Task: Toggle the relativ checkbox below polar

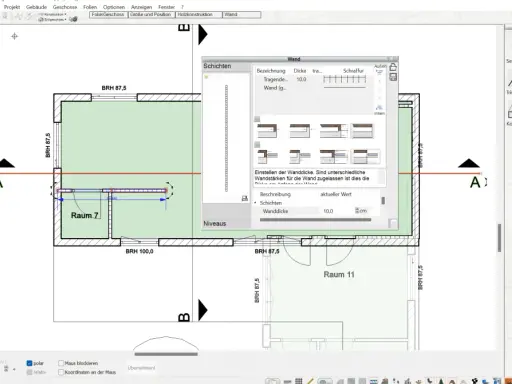Action: [x=29, y=372]
